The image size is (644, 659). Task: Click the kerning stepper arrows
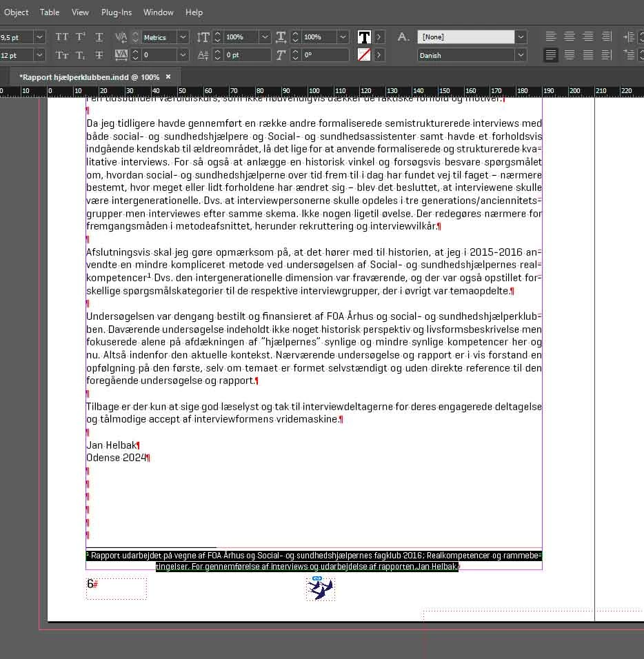coord(135,37)
